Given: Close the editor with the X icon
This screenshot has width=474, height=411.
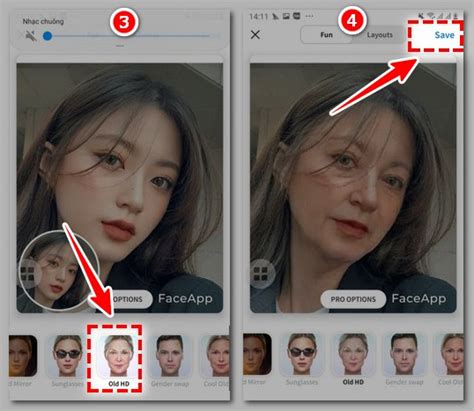Looking at the screenshot, I should point(255,35).
